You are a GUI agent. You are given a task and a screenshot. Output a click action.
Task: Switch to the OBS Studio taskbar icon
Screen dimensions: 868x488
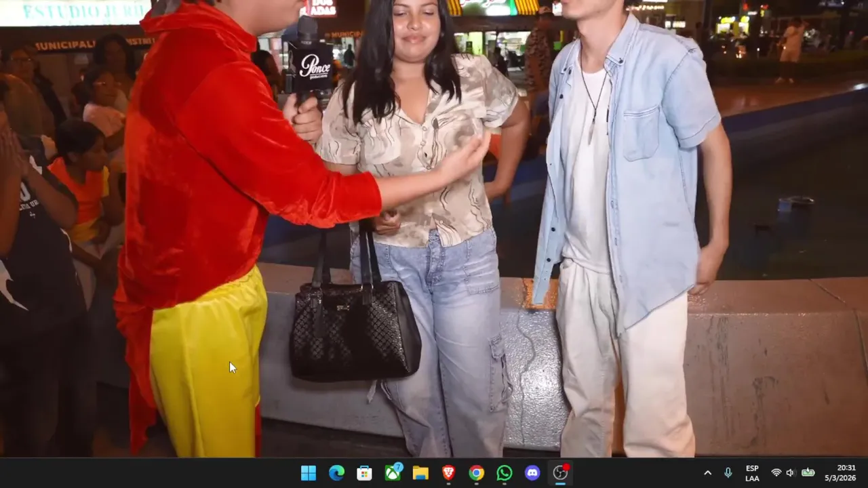pos(561,472)
